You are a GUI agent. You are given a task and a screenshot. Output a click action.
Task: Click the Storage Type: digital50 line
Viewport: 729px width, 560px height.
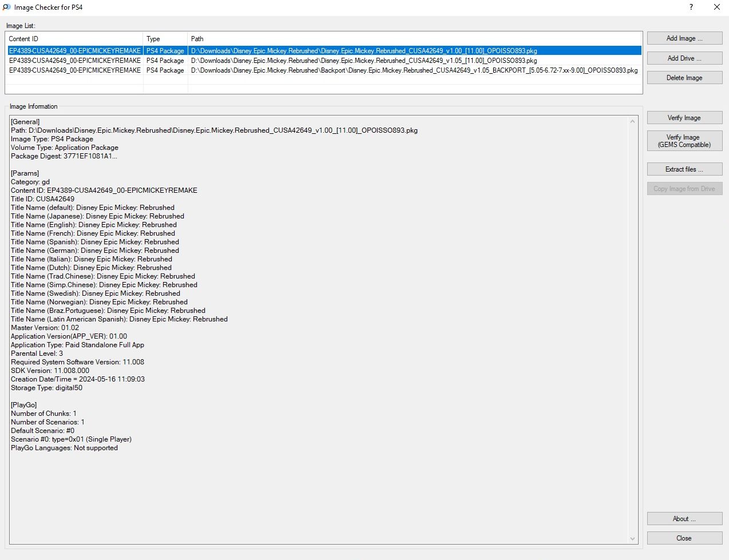47,388
